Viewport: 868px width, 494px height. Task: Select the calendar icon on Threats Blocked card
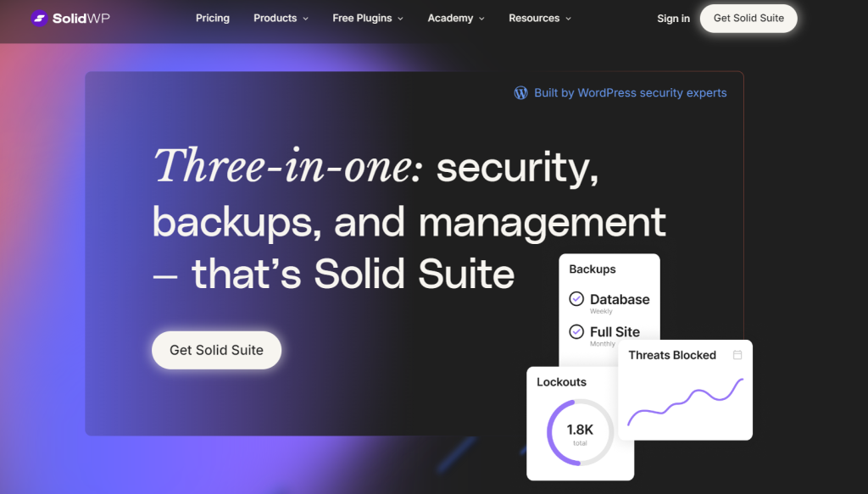tap(737, 355)
